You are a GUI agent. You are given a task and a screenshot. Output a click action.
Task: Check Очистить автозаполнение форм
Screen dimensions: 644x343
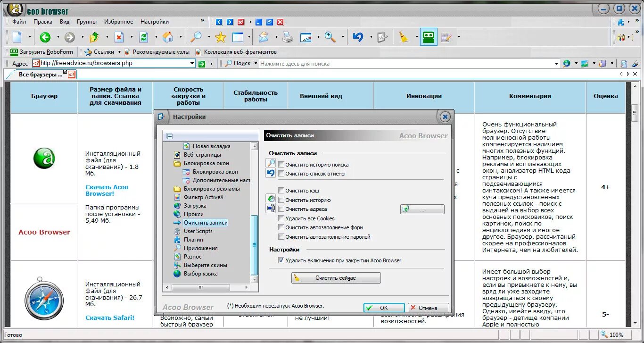pyautogui.click(x=281, y=227)
